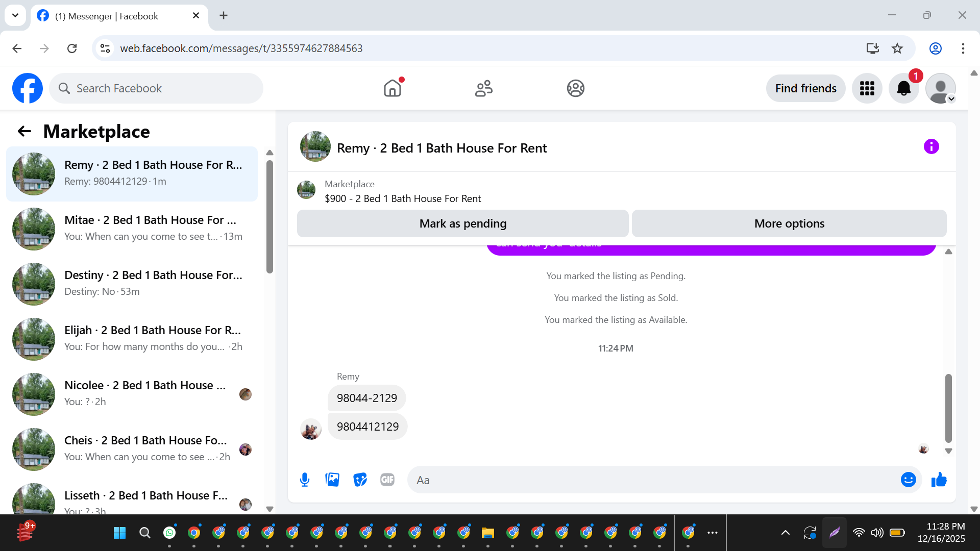Open the Facebook menu grid icon
This screenshot has height=551, width=980.
867,88
